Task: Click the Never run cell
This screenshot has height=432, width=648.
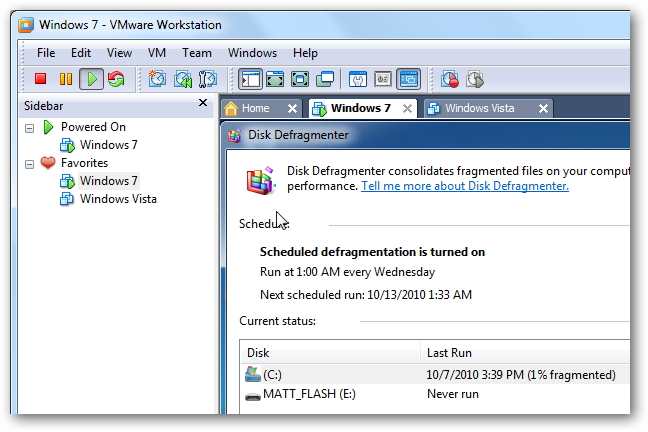Action: pyautogui.click(x=453, y=394)
